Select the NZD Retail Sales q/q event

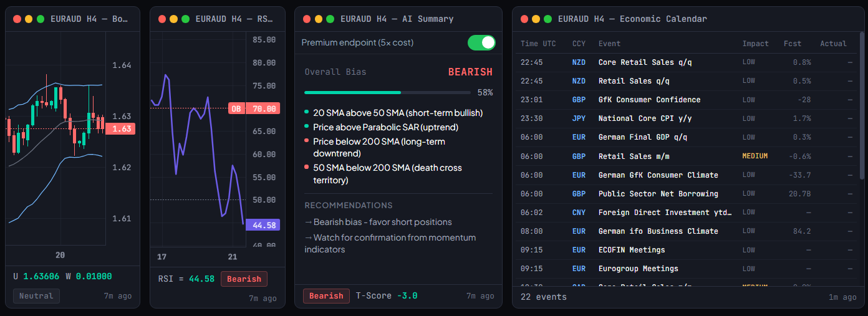tap(688, 81)
